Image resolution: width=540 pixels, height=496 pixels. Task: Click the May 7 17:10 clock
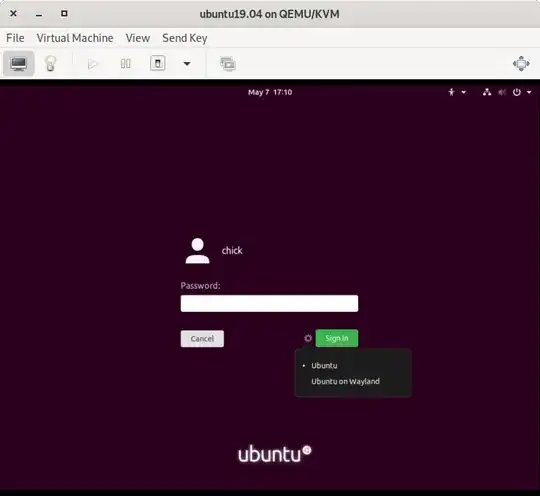270,92
